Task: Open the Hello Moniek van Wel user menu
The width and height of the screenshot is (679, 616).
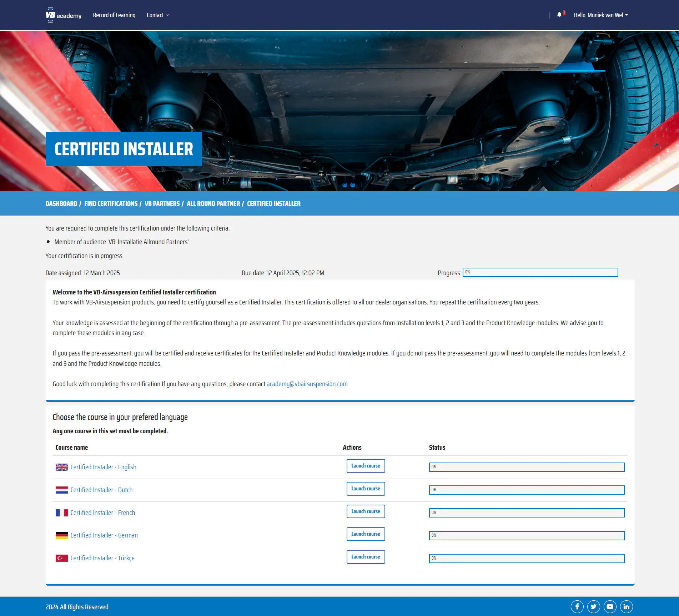Action: (600, 15)
